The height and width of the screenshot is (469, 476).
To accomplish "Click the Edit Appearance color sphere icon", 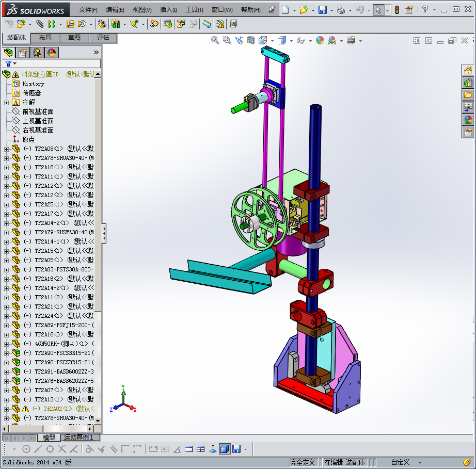I will (x=320, y=40).
